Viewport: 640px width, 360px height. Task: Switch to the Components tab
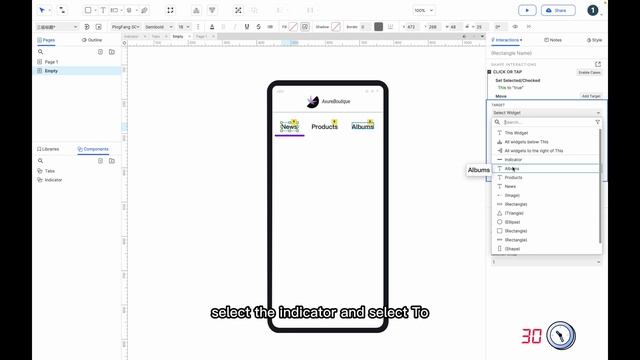[x=93, y=149]
